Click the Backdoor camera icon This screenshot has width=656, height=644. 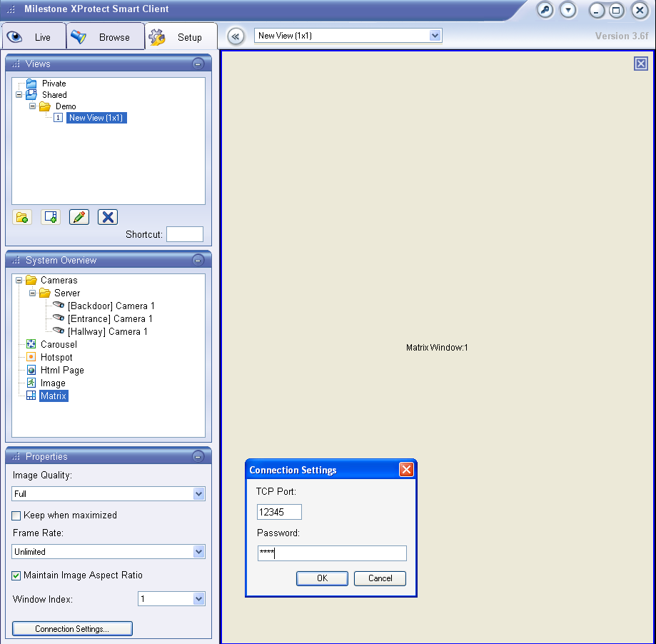tap(59, 305)
